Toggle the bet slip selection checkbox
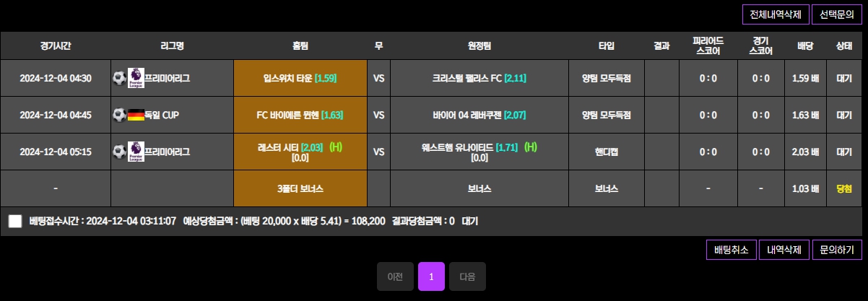 pyautogui.click(x=15, y=221)
